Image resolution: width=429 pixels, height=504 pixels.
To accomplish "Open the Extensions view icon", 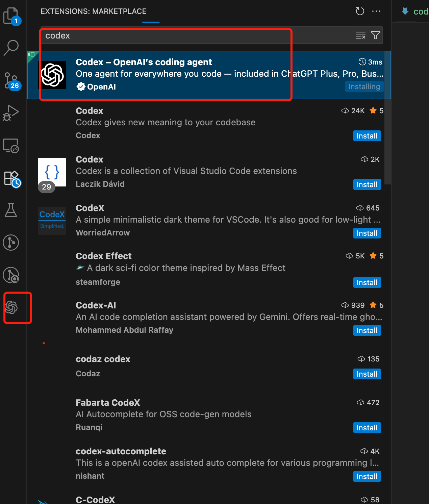I will click(12, 178).
